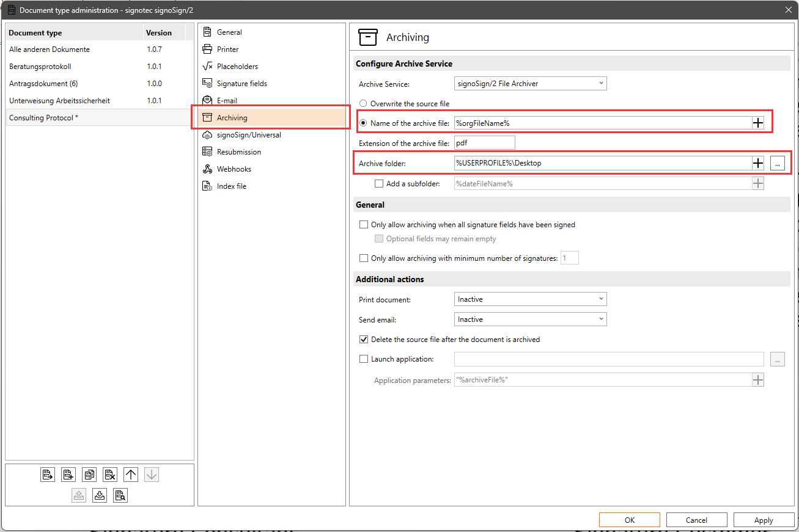Click the General page icon in menu
This screenshot has height=532, width=799.
click(x=207, y=32)
